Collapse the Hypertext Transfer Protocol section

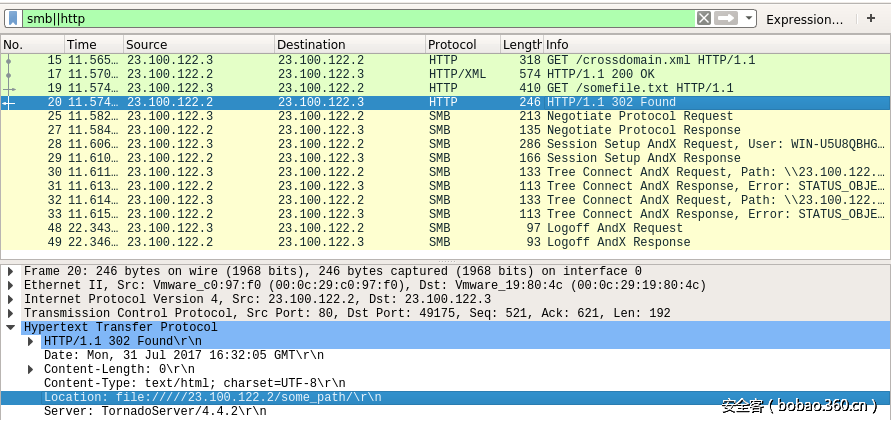point(11,328)
